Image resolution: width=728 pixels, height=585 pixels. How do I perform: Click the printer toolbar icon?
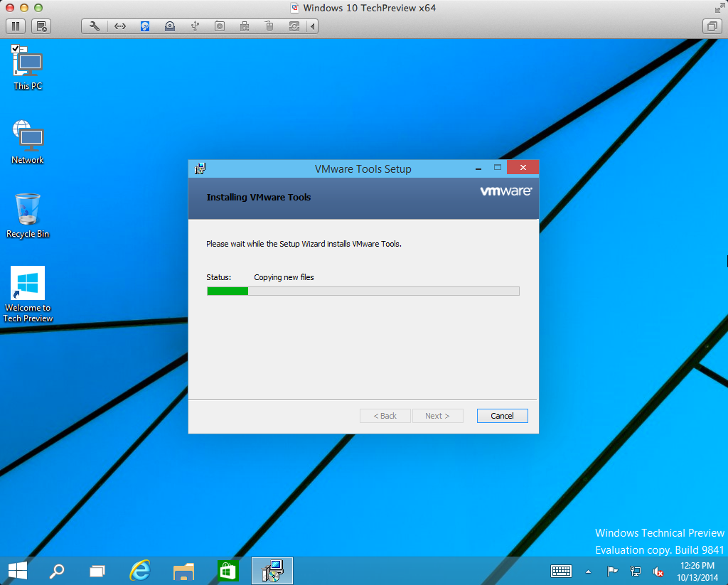pos(245,26)
